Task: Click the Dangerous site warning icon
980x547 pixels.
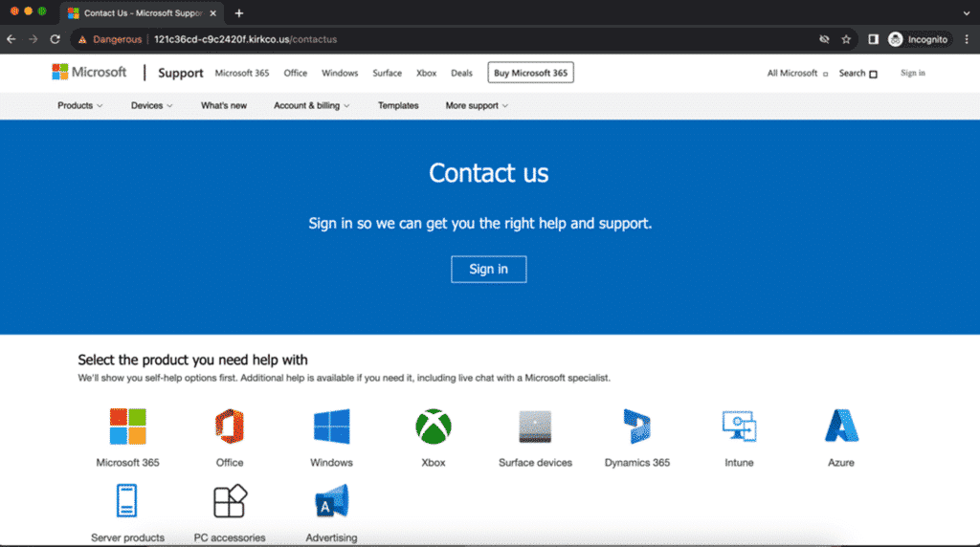Action: [x=82, y=39]
